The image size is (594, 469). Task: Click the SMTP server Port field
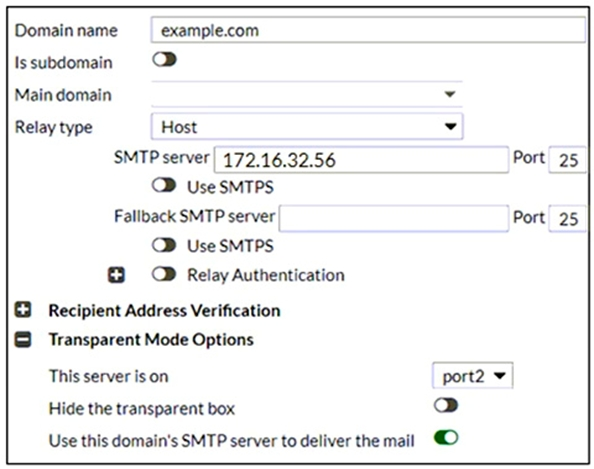pos(567,160)
